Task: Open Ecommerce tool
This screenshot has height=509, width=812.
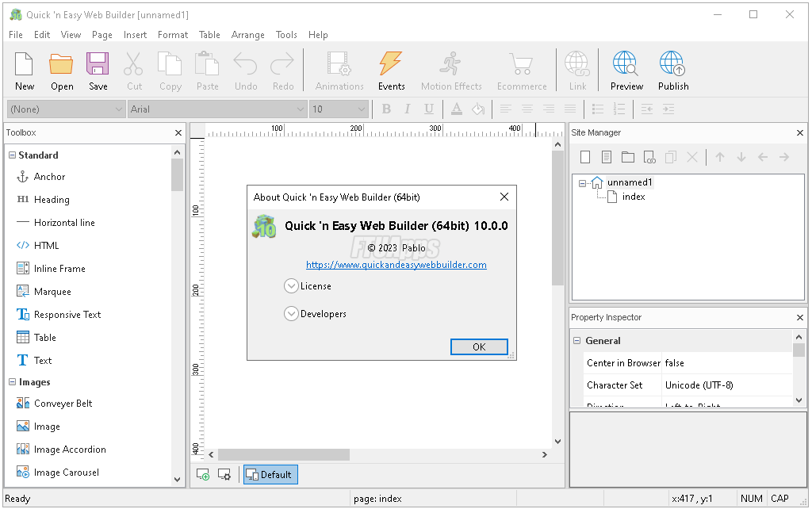Action: (x=522, y=71)
